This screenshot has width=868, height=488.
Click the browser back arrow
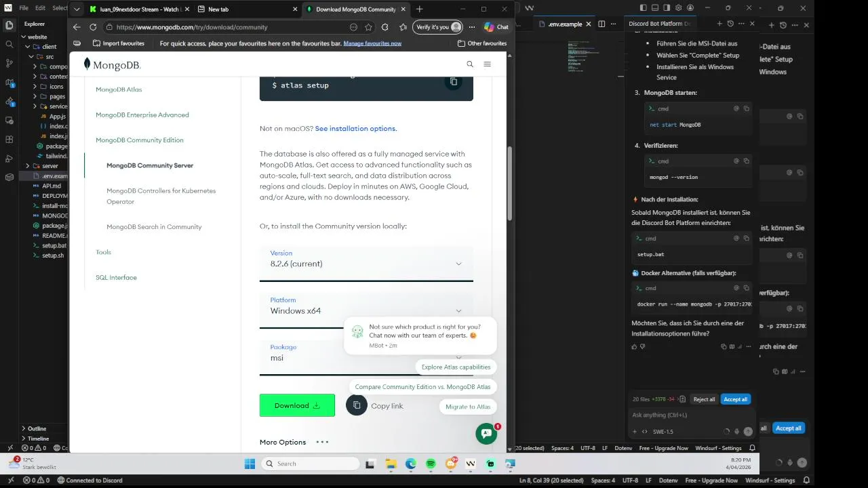coord(77,27)
